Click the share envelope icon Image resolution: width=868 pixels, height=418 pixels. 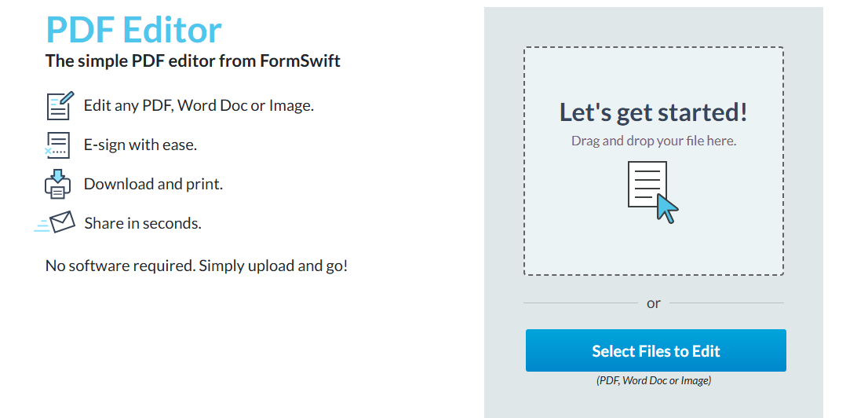(x=55, y=222)
